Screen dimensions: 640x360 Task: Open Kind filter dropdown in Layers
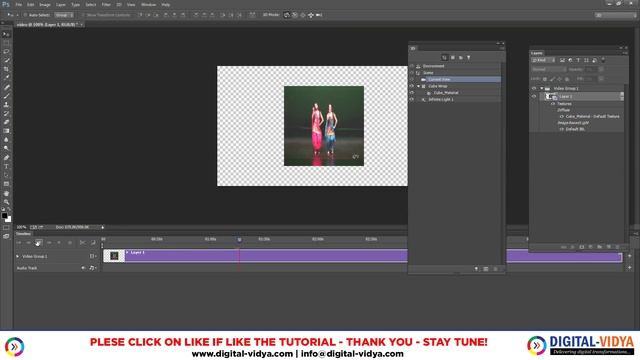click(543, 60)
